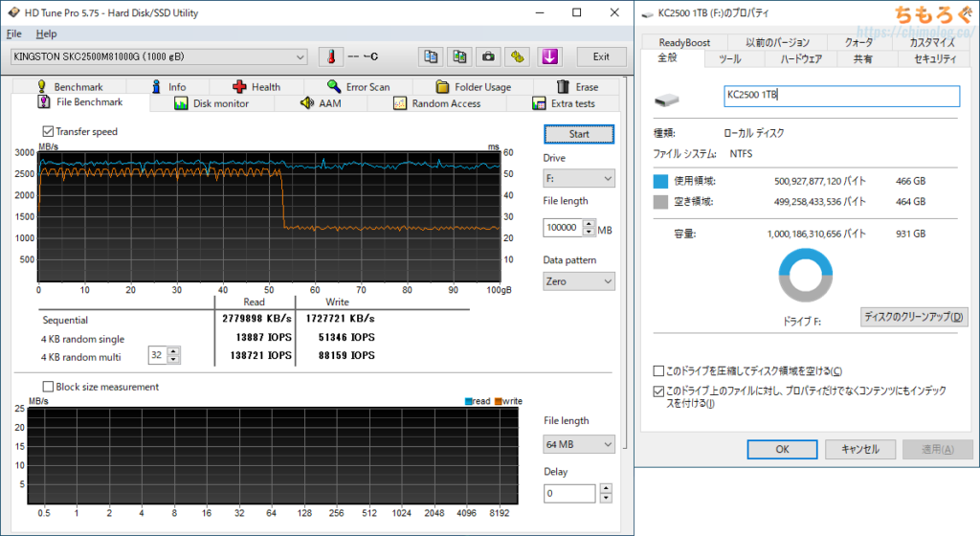Click the gray free space color swatch
980x536 pixels.
point(660,202)
